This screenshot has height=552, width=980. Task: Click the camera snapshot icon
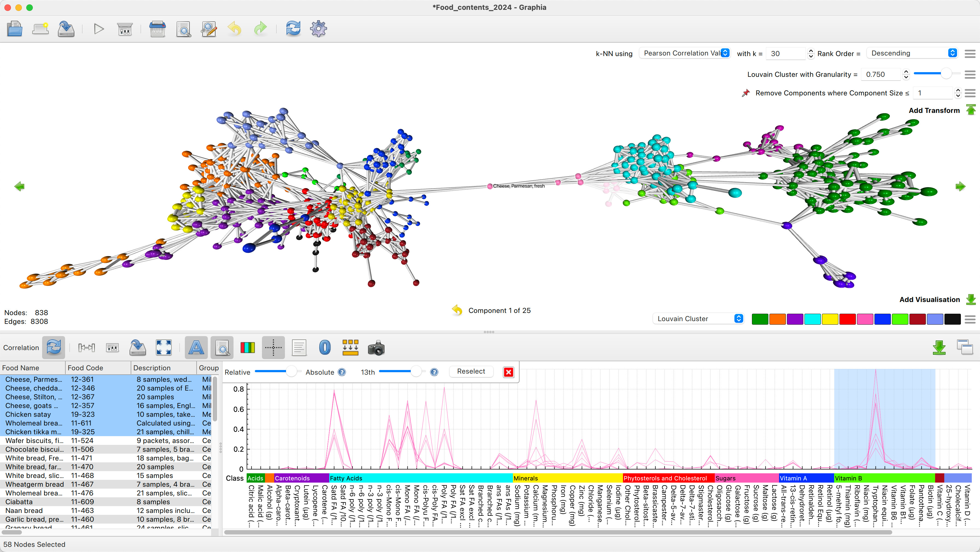click(376, 348)
